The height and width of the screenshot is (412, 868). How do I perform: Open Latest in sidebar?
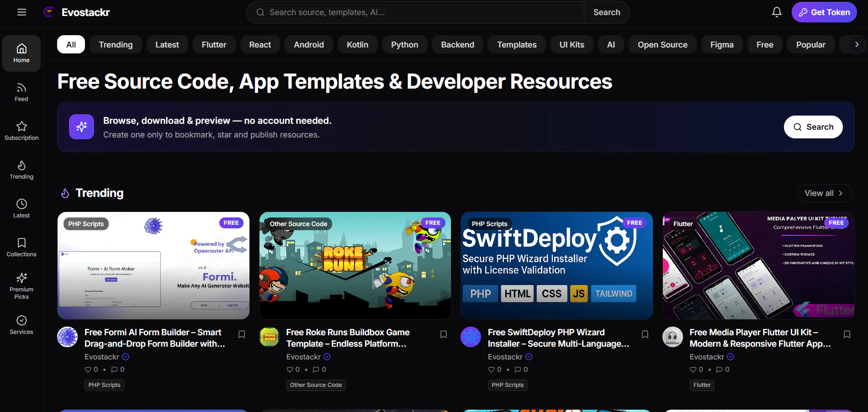[x=21, y=209]
